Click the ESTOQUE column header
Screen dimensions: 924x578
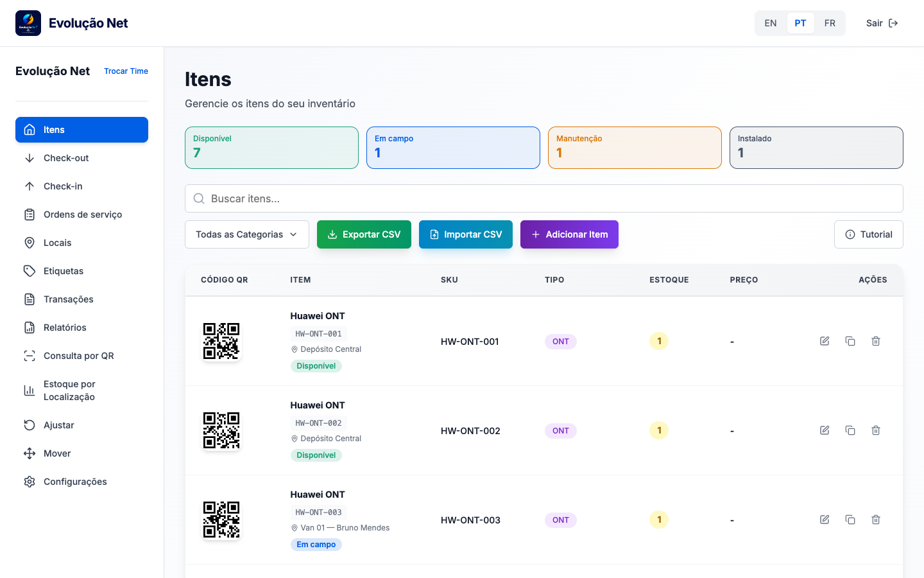tap(669, 280)
